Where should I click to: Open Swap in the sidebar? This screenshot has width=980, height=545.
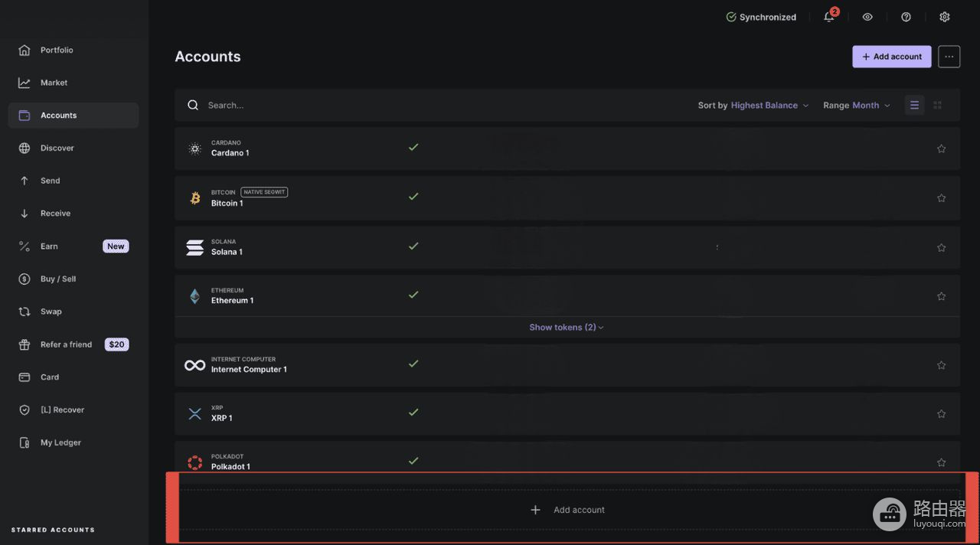click(x=73, y=312)
